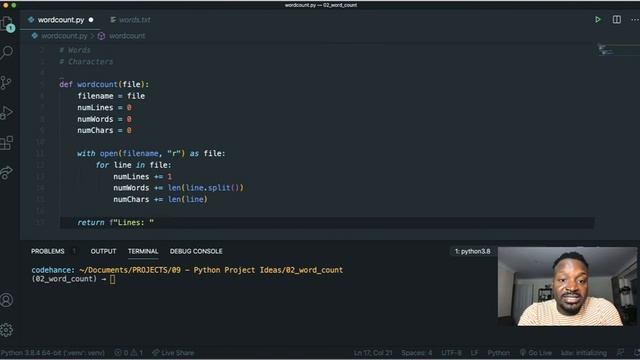Click the terminal path '~/Documents/PROJECTS/09' text
The image size is (640, 360).
pyautogui.click(x=130, y=270)
